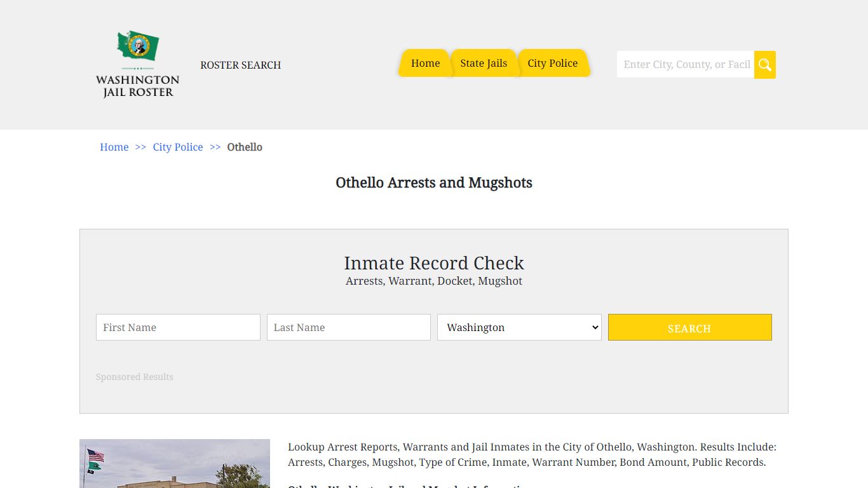Focus the Last Name field

tap(349, 327)
